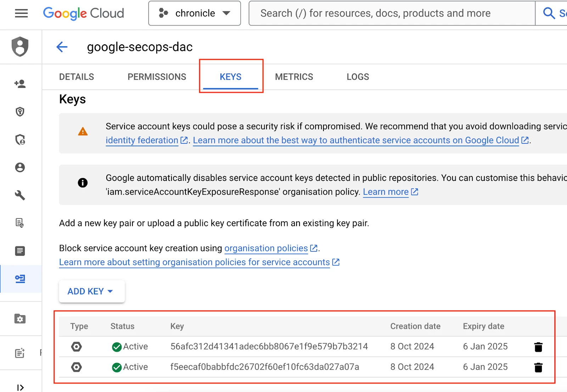Click the Type column header
This screenshot has width=567, height=392.
79,326
